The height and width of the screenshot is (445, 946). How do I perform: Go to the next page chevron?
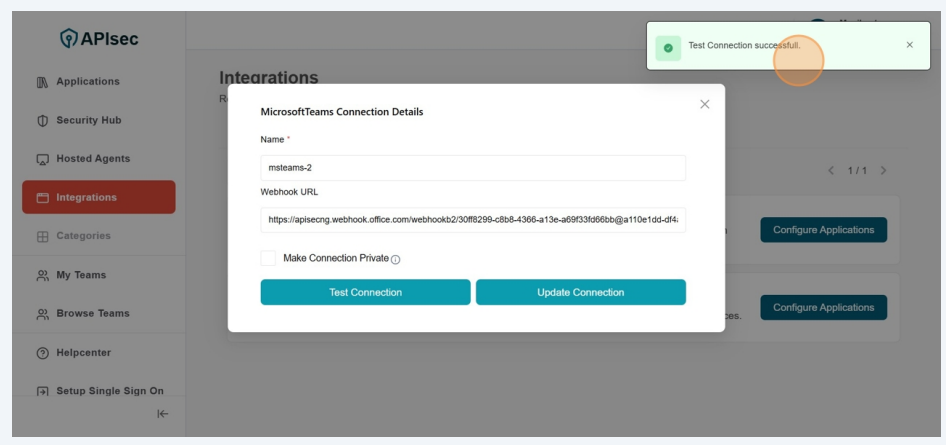point(883,170)
